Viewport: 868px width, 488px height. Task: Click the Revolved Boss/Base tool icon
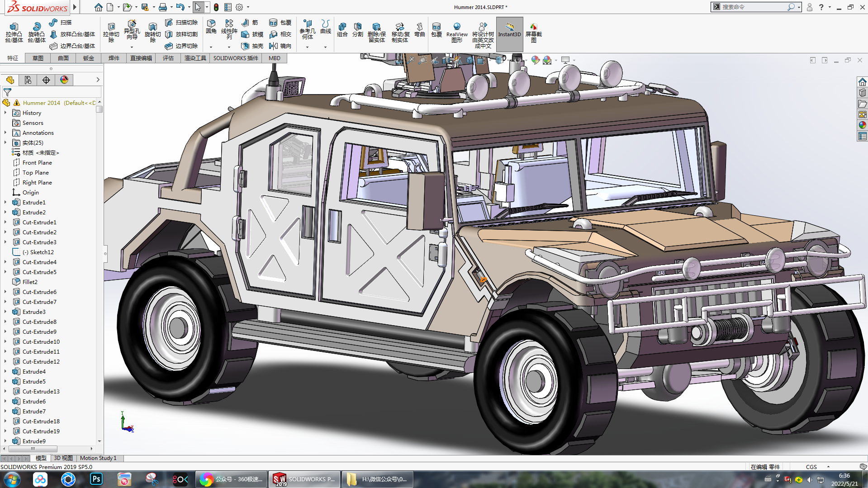37,27
